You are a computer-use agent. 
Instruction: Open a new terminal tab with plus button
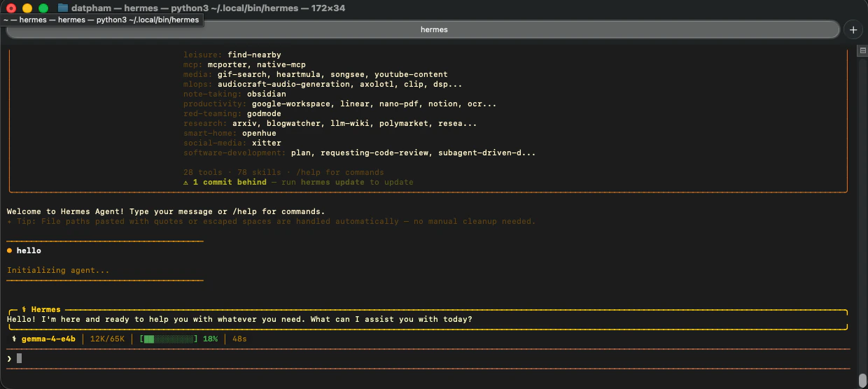click(x=853, y=29)
